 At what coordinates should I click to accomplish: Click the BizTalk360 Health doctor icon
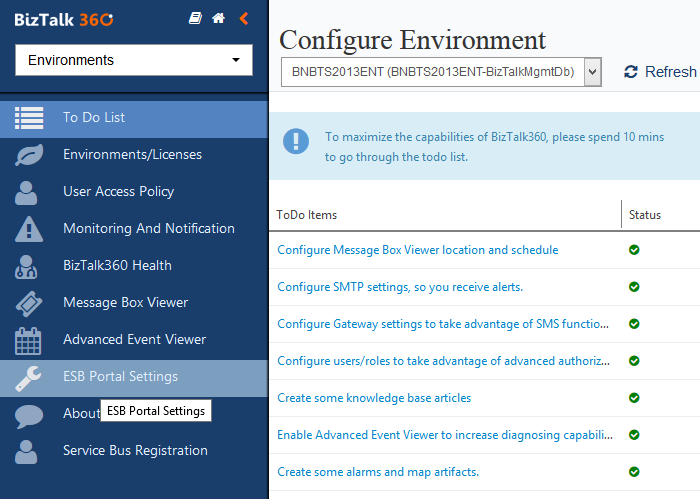29,265
